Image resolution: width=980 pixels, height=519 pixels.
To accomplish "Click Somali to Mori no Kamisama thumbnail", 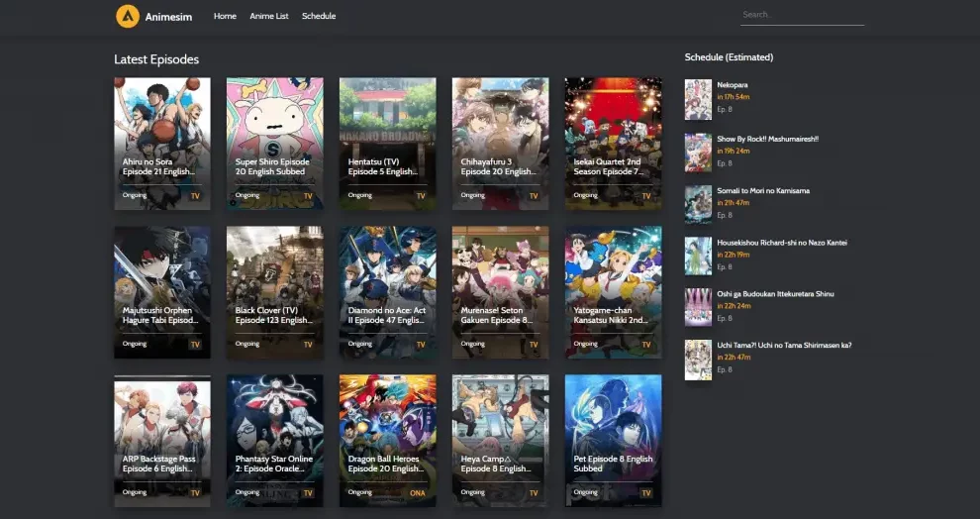I will [x=698, y=204].
